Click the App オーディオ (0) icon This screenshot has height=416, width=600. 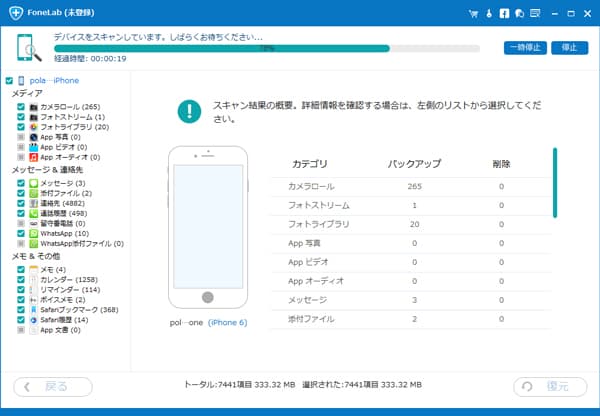click(34, 157)
